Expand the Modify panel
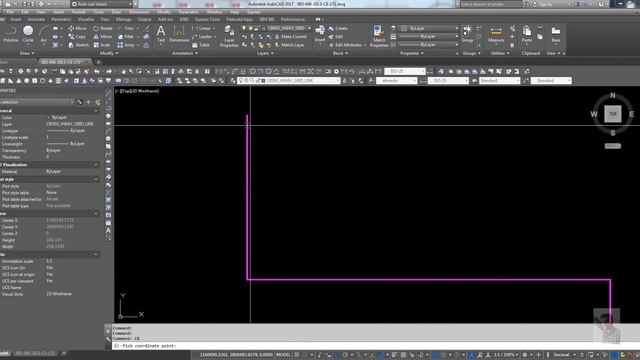Screen dimensions: 640x360 pos(109,53)
